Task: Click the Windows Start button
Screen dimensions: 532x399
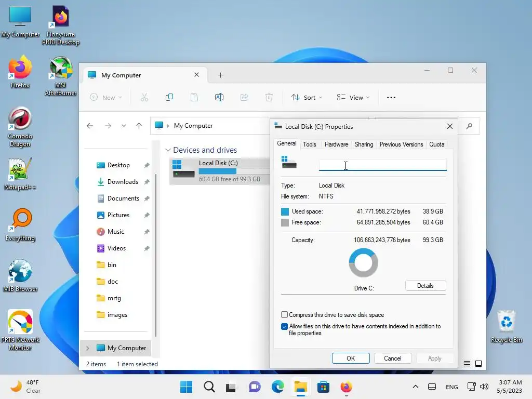Action: pyautogui.click(x=186, y=387)
